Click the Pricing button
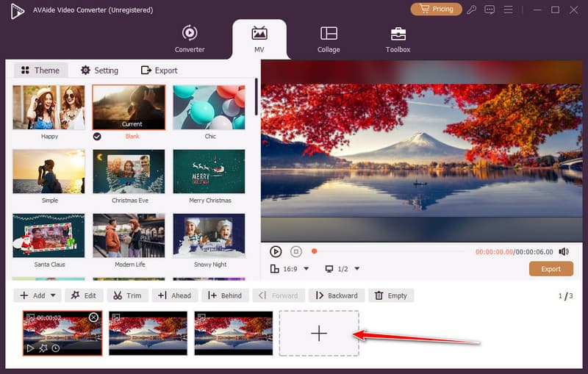 click(436, 9)
